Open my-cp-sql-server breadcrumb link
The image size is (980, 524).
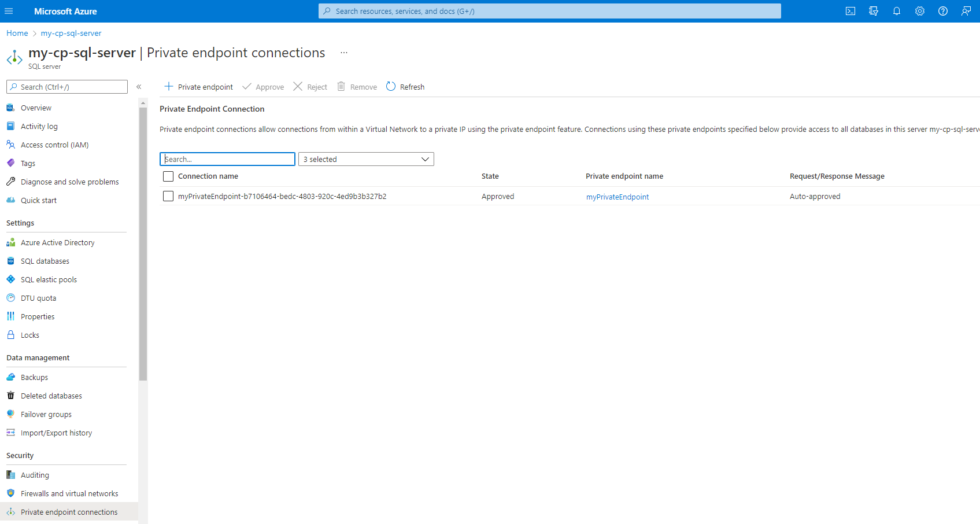point(71,33)
